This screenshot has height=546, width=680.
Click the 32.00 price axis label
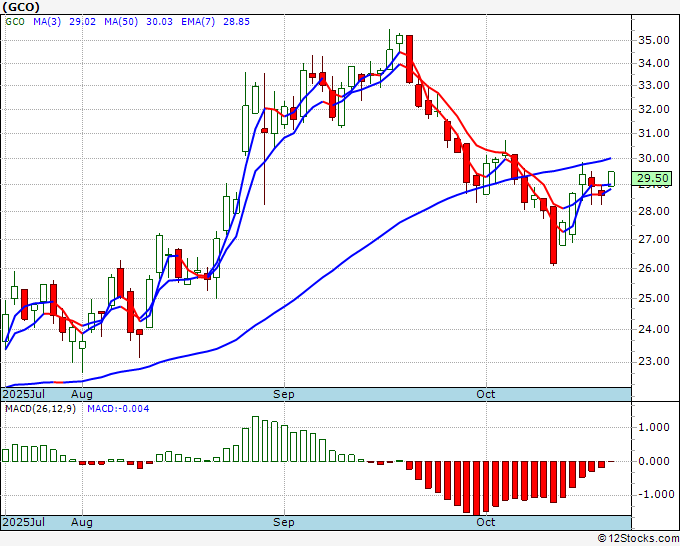[654, 109]
